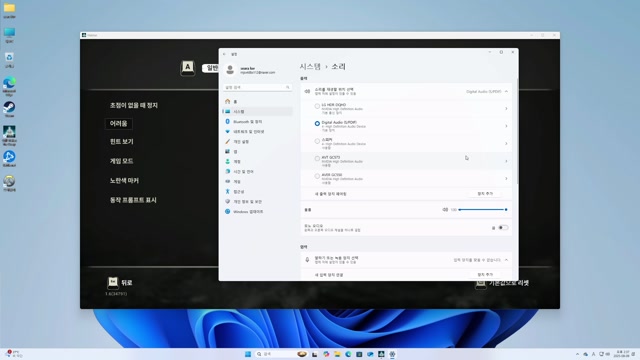Collapse the input device selection section
640x360 pixels.
click(506, 260)
